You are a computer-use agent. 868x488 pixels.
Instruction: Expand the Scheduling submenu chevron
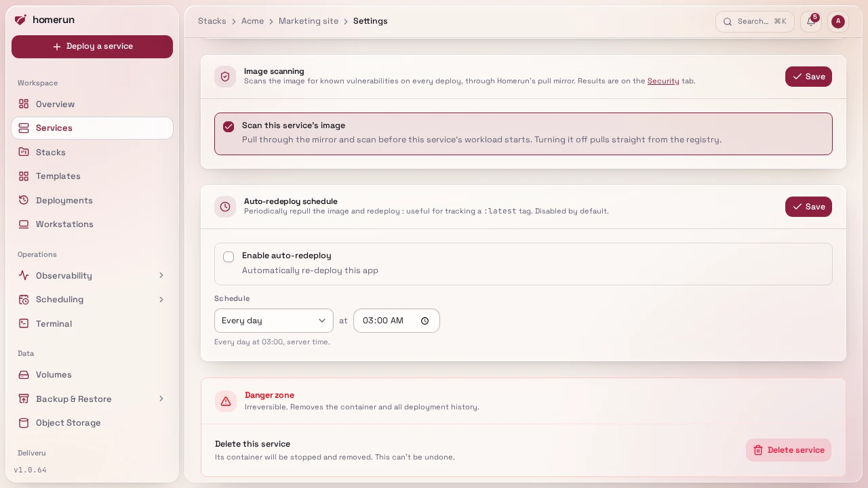pos(161,300)
